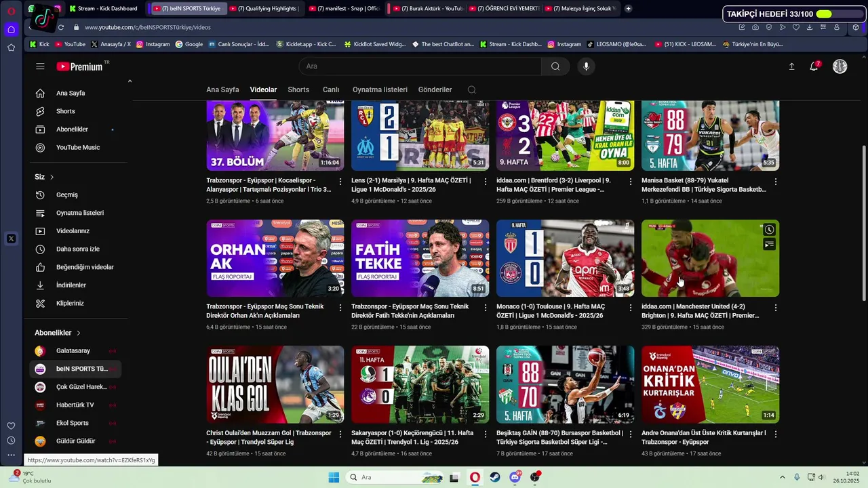Open the Oynatma listeleri channel tab

tap(380, 89)
